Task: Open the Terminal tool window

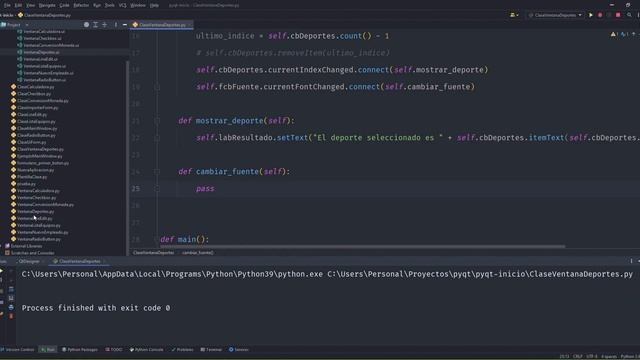Action: click(211, 350)
